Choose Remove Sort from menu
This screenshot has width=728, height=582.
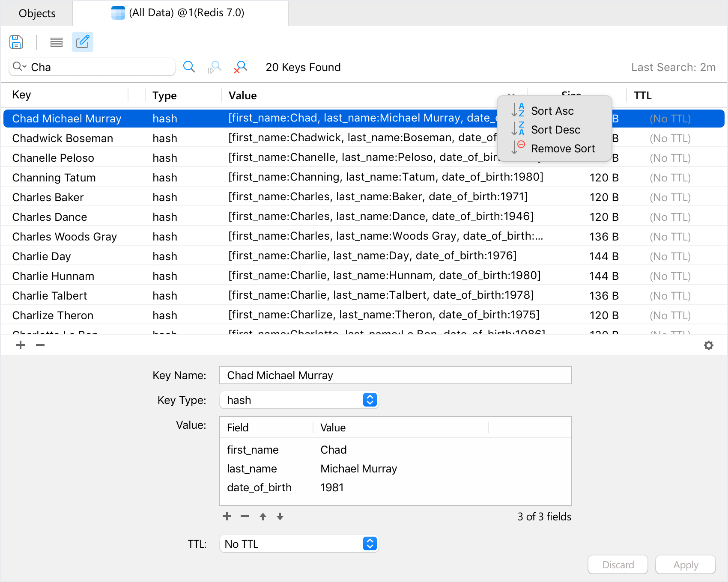(x=554, y=148)
